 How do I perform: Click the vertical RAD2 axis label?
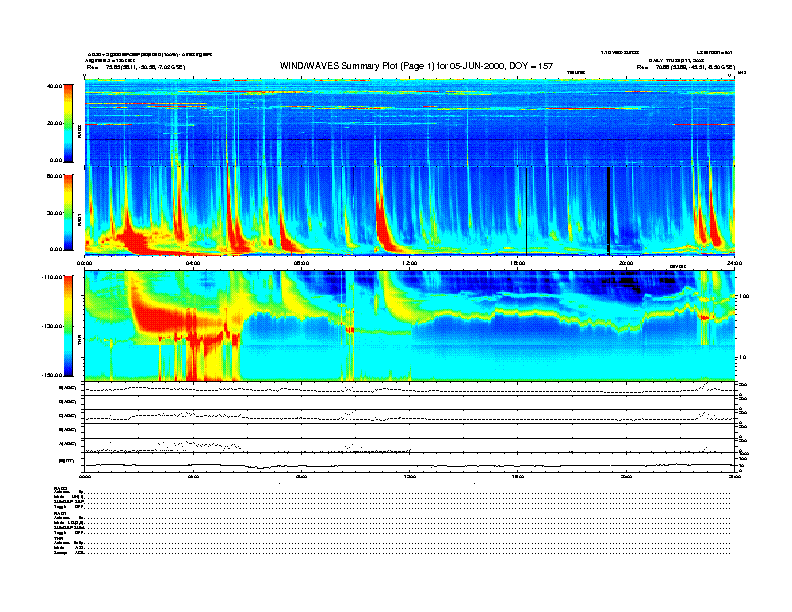click(79, 132)
